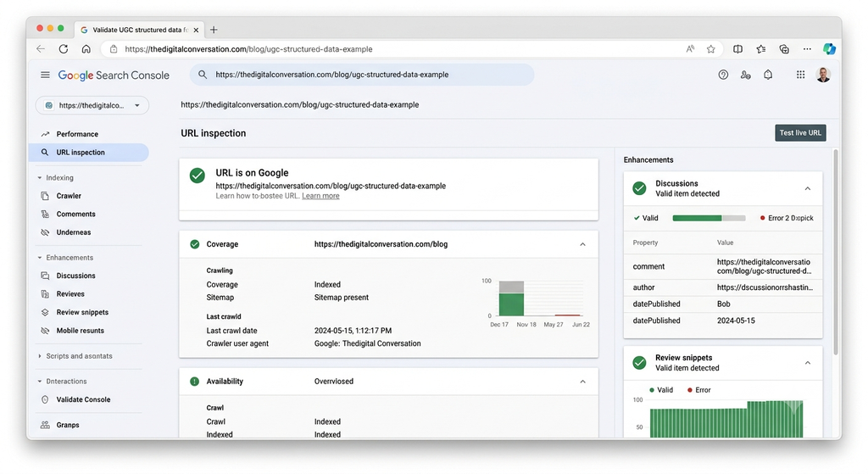Click the Error 2 legend entry

pos(786,218)
